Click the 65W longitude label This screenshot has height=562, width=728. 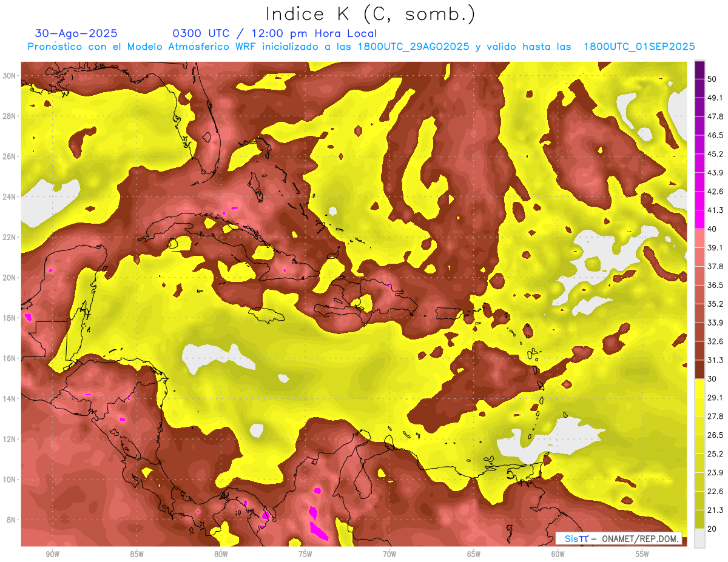(474, 554)
